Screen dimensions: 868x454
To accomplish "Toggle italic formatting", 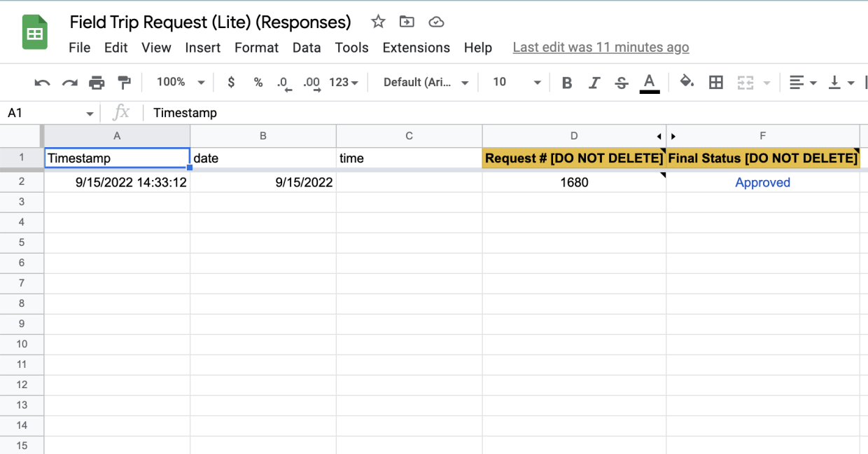I will point(594,82).
